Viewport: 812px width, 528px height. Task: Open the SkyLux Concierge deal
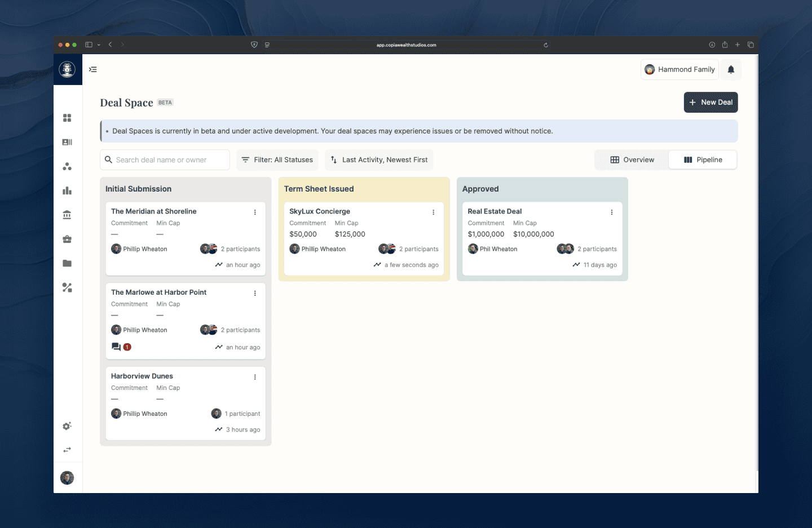320,211
